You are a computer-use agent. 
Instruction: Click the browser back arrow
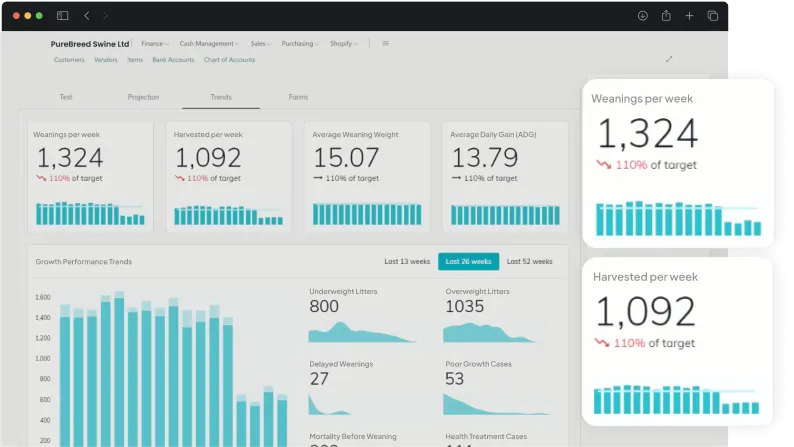click(x=87, y=16)
